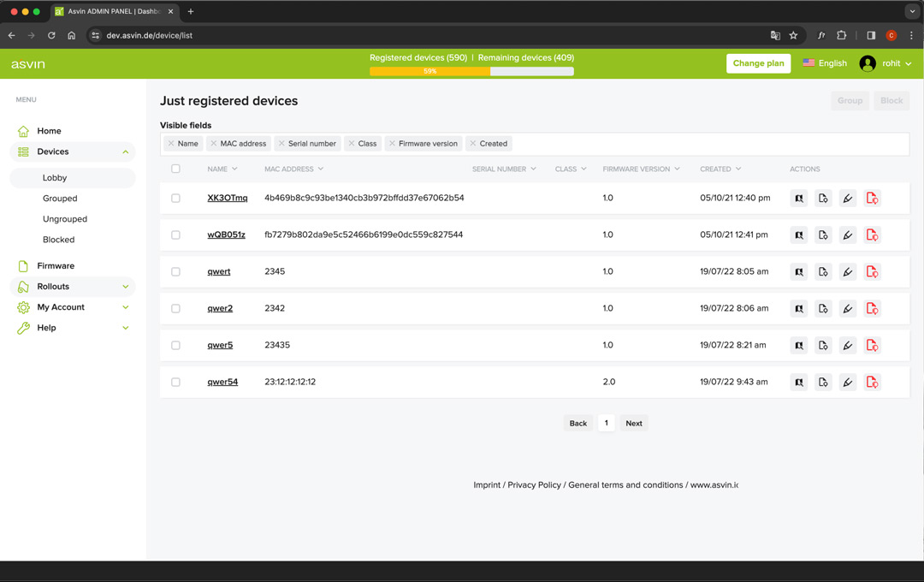Check the select-all checkbox in the table header
This screenshot has width=924, height=582.
tap(175, 169)
